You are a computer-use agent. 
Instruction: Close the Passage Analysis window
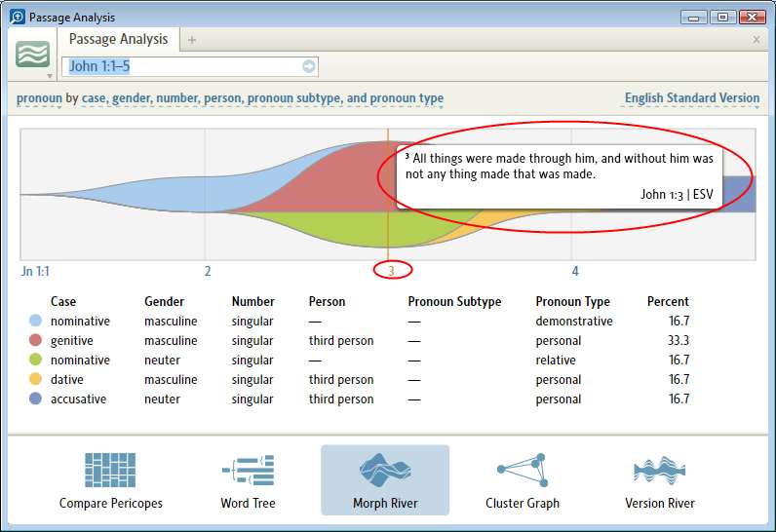[753, 18]
